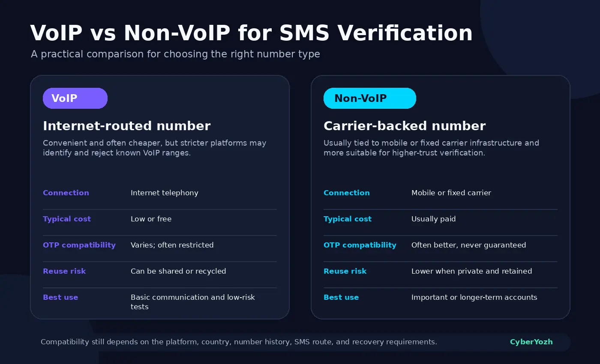
Task: Click the purple VoIP badge
Action: point(75,98)
